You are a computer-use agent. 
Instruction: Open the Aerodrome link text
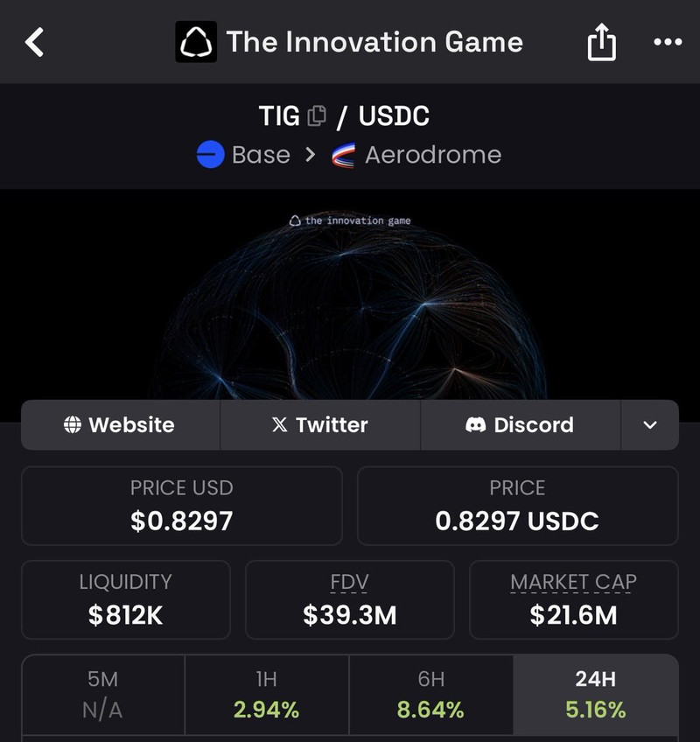(433, 155)
